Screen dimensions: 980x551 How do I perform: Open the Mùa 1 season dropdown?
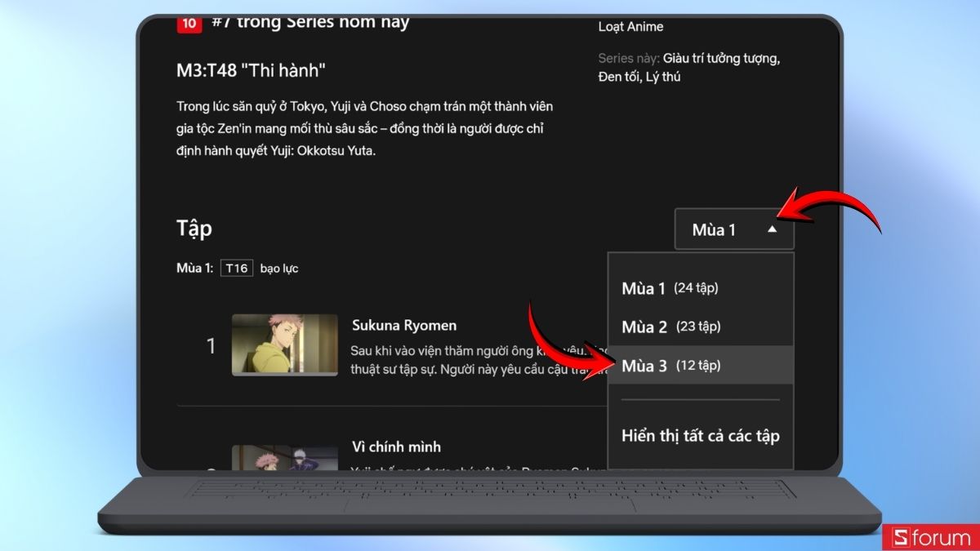pyautogui.click(x=734, y=229)
